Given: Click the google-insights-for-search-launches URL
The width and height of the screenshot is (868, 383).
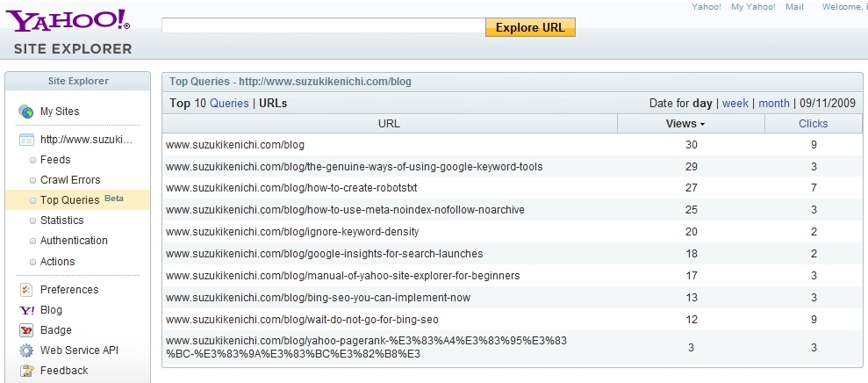Looking at the screenshot, I should pos(325,254).
